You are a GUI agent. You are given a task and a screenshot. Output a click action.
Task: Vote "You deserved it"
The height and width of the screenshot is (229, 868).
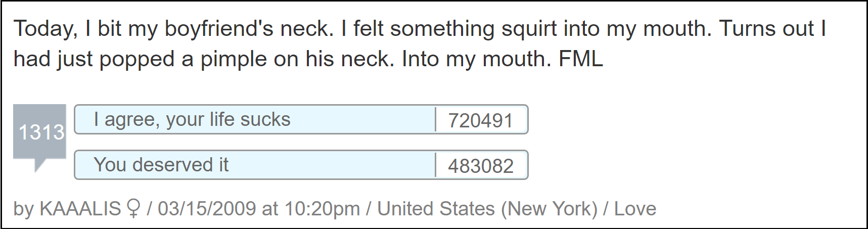tap(255, 165)
